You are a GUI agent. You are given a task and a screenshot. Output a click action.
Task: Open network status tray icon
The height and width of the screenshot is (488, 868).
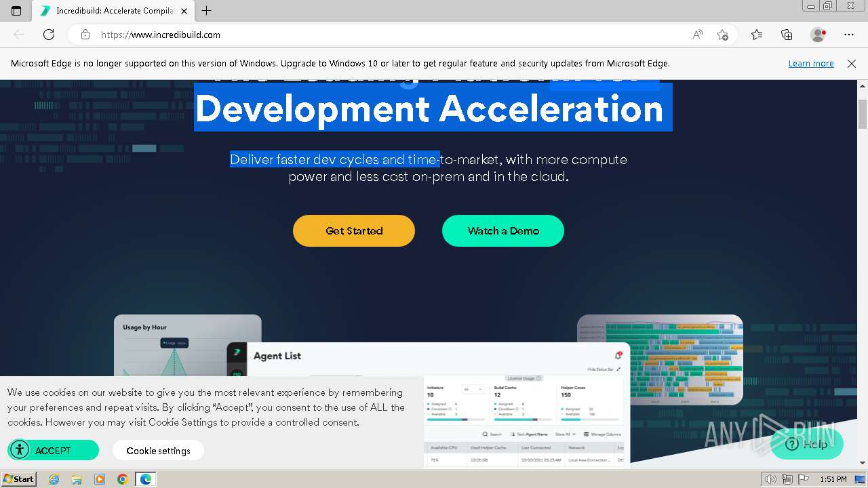click(x=787, y=479)
